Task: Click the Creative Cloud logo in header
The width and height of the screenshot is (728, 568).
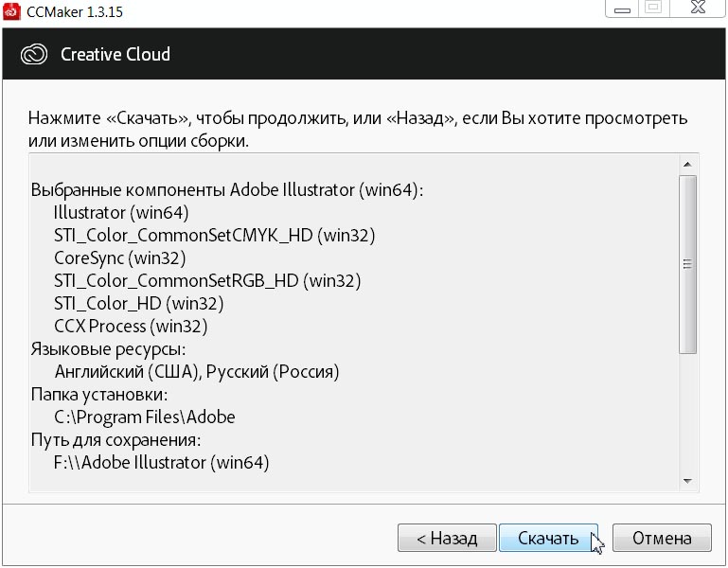Action: 34,54
